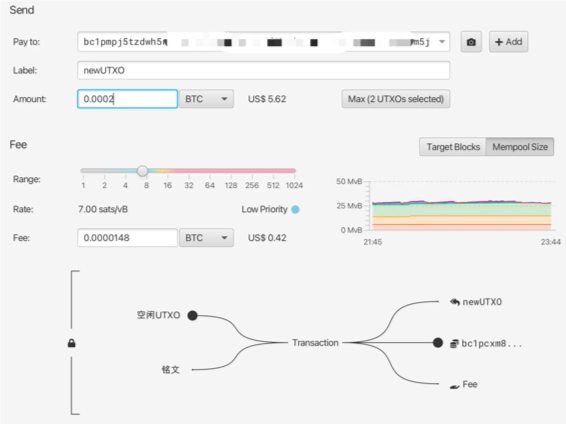Viewport: 566px width, 424px height.
Task: Click the 1024 mark on fee slider
Action: click(294, 185)
